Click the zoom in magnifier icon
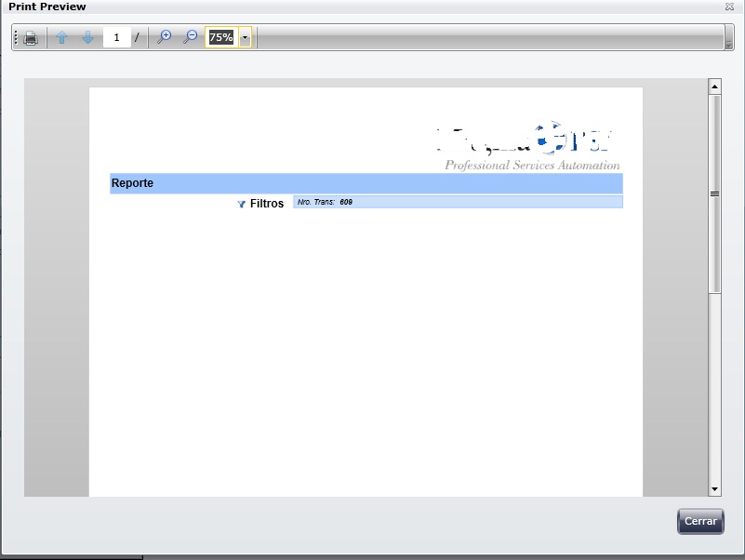 coord(165,37)
